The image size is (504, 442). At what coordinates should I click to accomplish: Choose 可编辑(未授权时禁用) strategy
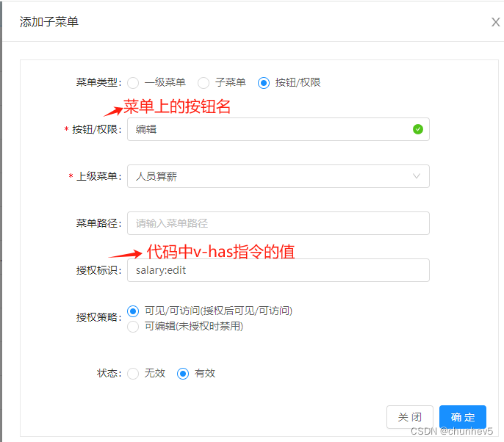point(133,326)
